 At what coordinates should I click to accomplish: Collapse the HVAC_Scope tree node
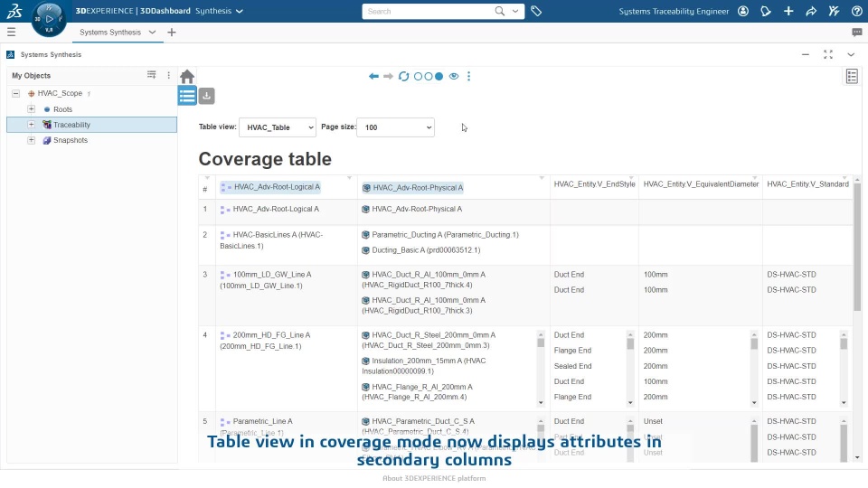(x=16, y=93)
